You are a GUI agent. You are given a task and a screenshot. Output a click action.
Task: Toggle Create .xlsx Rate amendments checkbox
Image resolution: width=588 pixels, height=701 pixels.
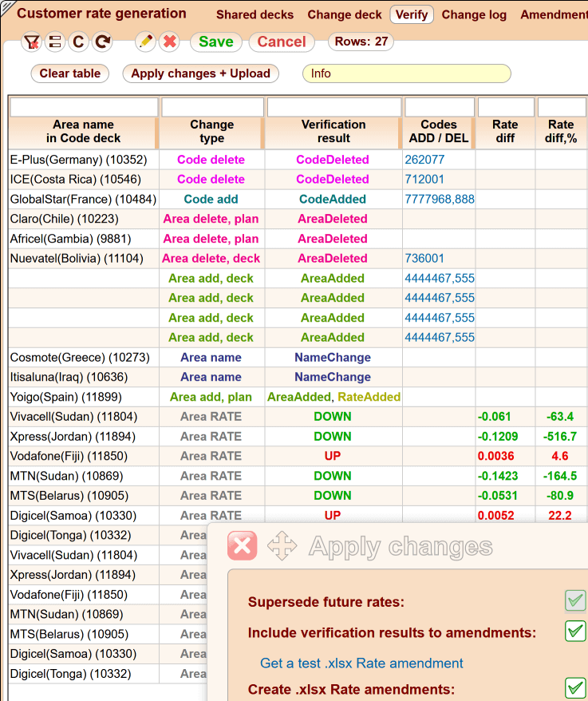point(575,688)
